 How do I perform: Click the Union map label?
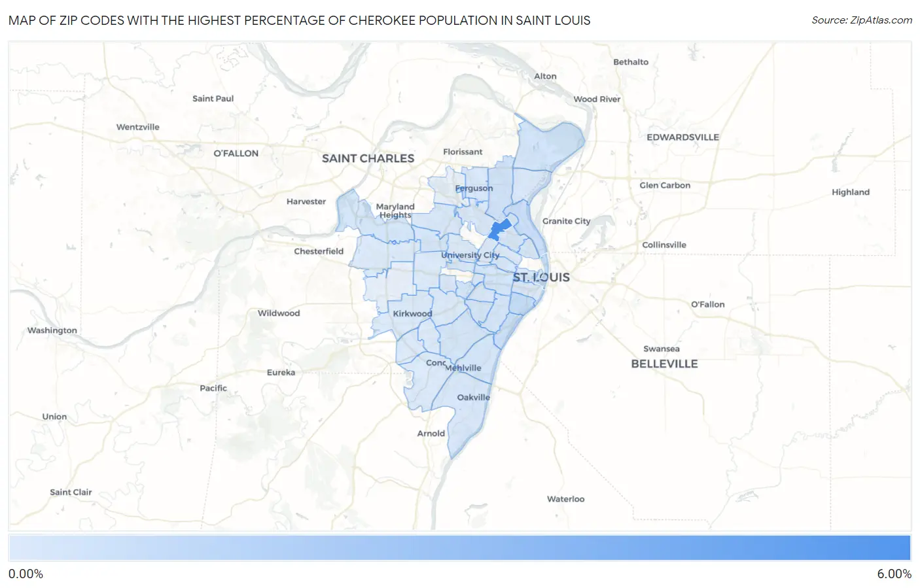click(54, 417)
